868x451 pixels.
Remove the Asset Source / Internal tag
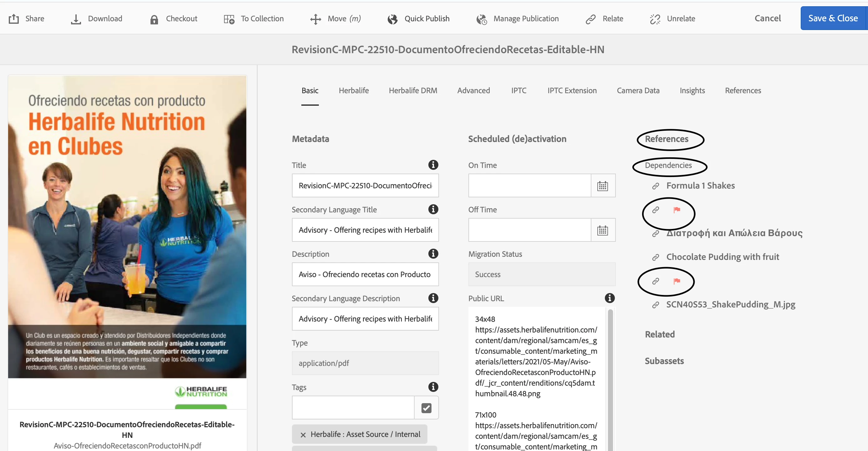click(303, 434)
